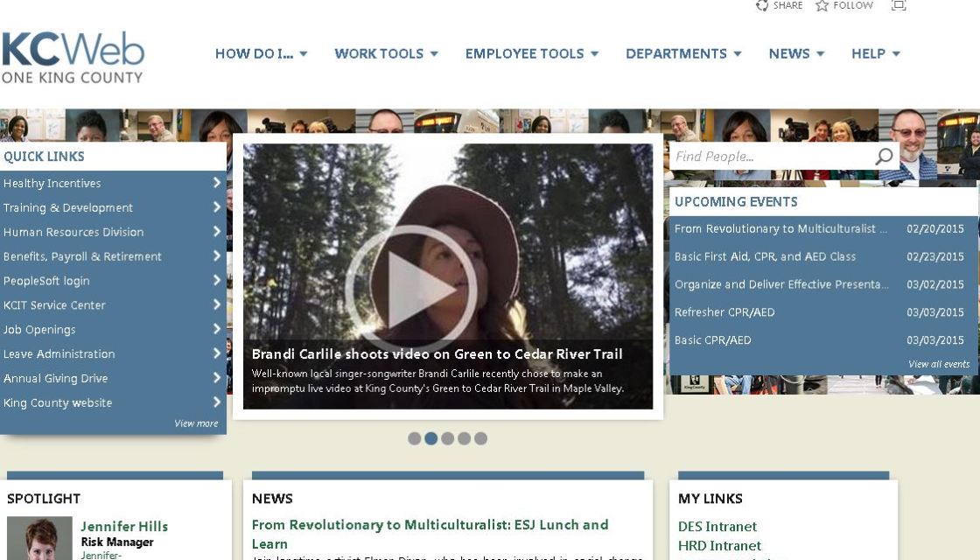Click the arrow icon beside Job Openings

(216, 329)
